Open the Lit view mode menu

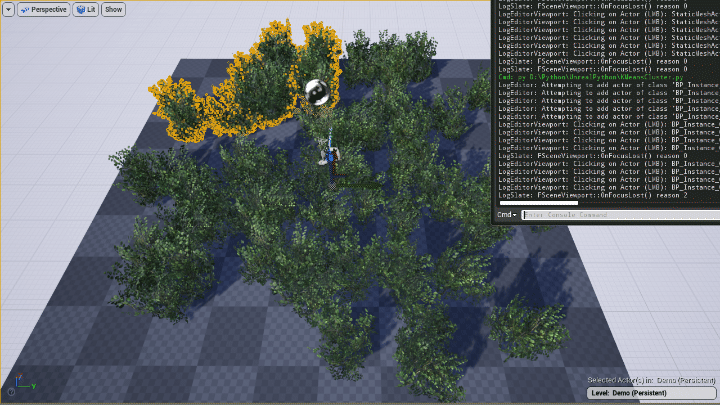tap(86, 10)
